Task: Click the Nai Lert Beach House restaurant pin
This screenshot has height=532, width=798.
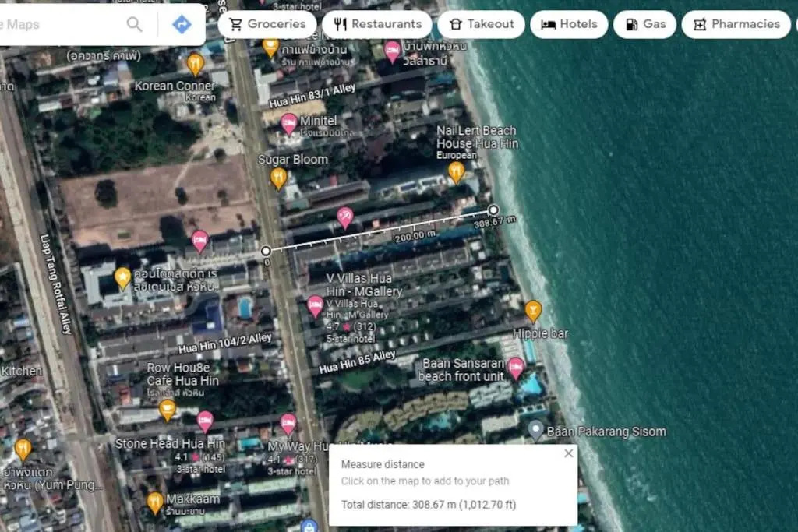Action: point(456,171)
